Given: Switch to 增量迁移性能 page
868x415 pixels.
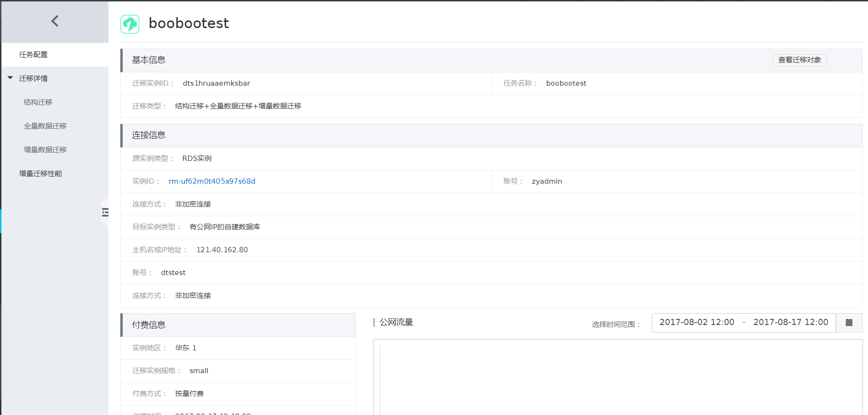Looking at the screenshot, I should pyautogui.click(x=40, y=174).
